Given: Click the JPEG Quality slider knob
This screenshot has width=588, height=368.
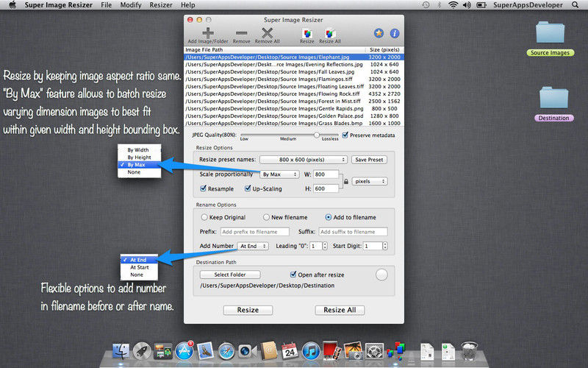Looking at the screenshot, I should point(317,135).
